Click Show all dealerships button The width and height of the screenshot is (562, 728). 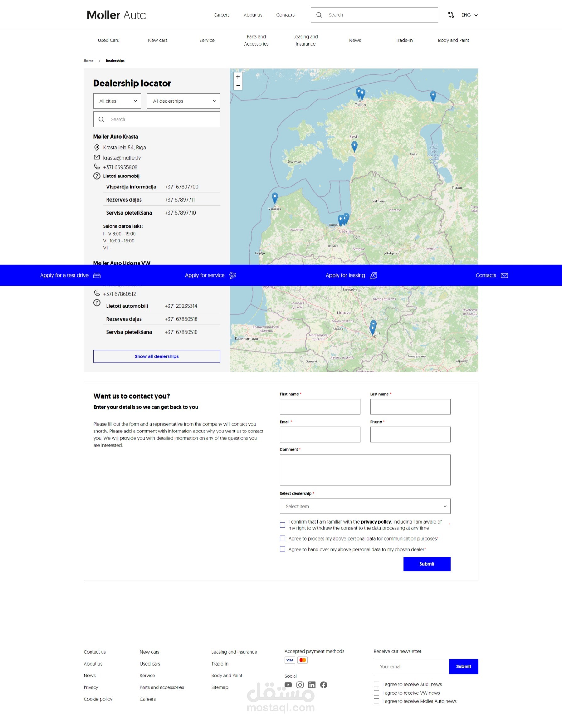click(157, 356)
